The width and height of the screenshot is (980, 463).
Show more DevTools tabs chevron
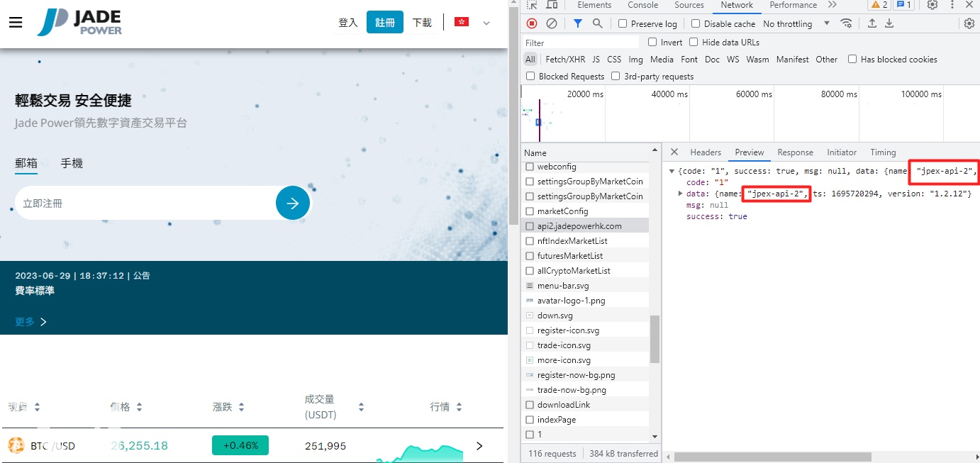coord(833,5)
